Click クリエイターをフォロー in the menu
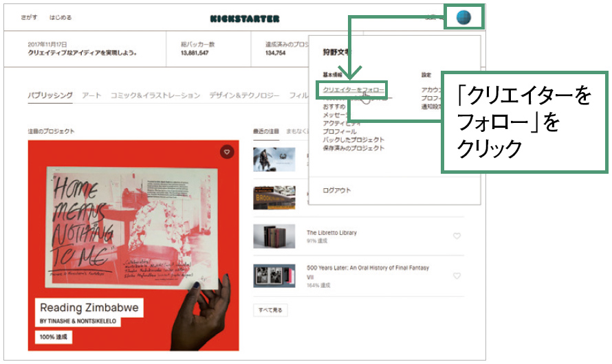 (x=353, y=90)
